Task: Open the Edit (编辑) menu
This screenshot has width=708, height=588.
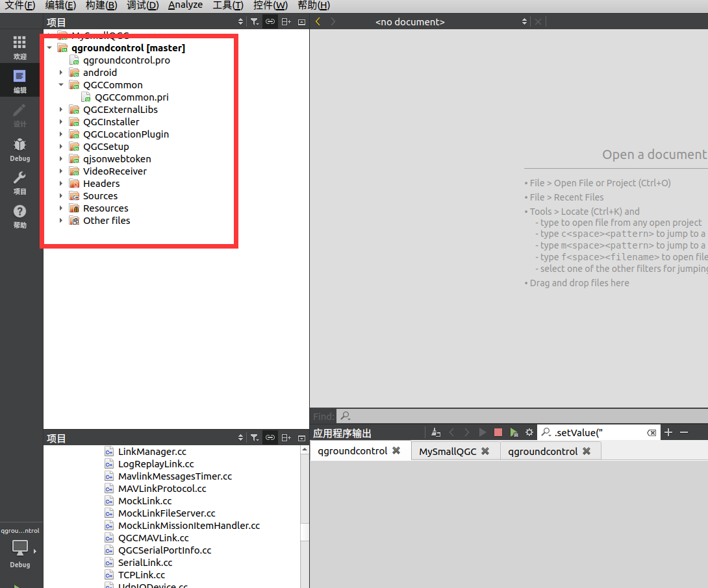Action: (60, 5)
